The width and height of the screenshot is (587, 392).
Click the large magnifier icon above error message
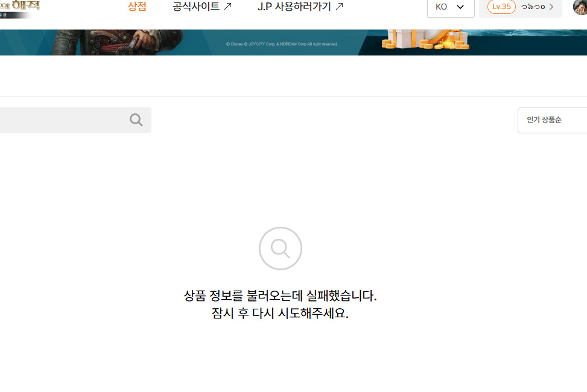click(x=280, y=248)
